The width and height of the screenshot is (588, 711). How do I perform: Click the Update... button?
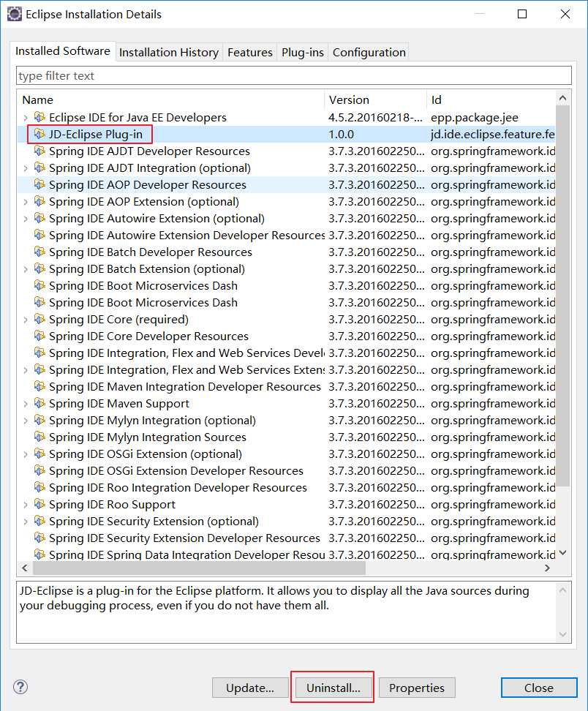pyautogui.click(x=250, y=688)
